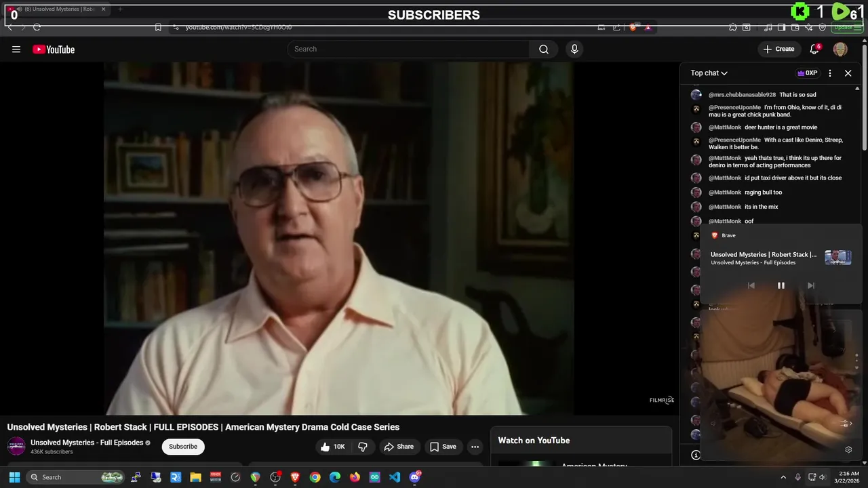Viewport: 868px width, 488px height.
Task: Open more actions ellipsis under video
Action: point(475,447)
